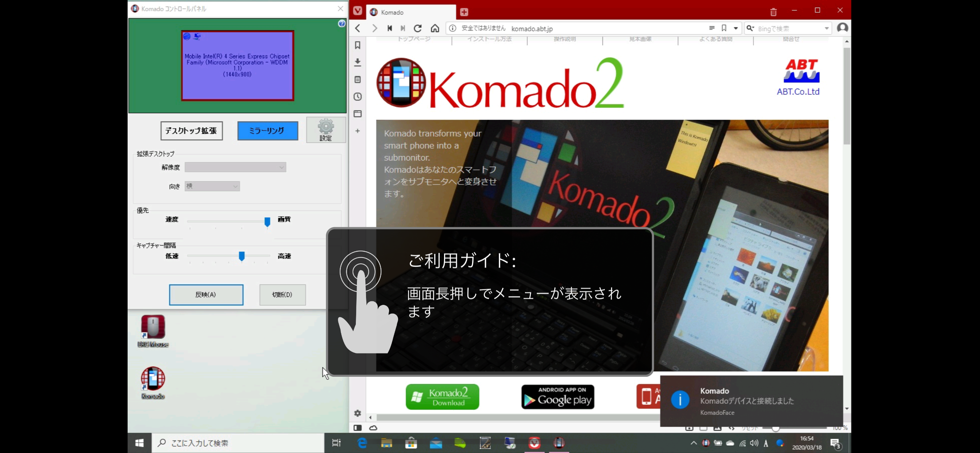Click the fast forward navigation button
The image size is (980, 453).
[403, 28]
